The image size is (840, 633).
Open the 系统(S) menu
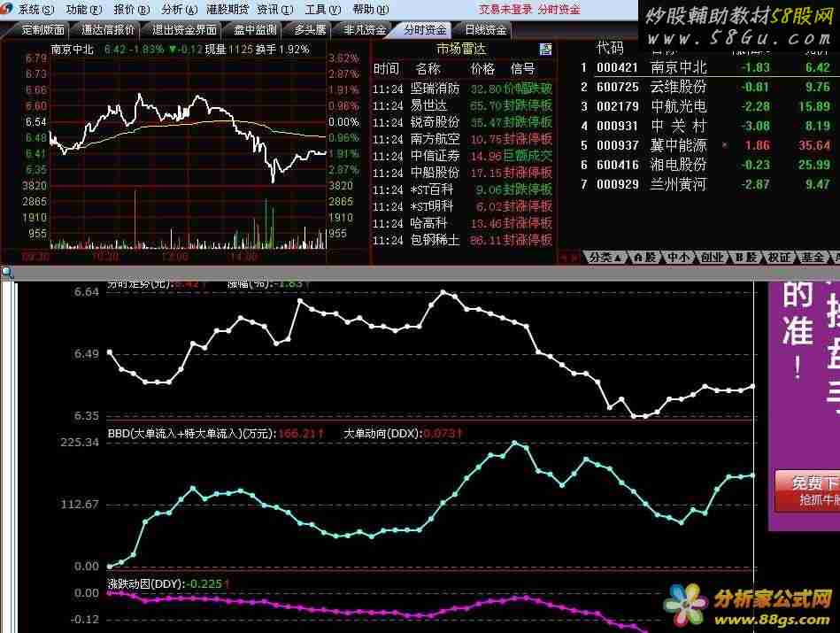tap(36, 10)
